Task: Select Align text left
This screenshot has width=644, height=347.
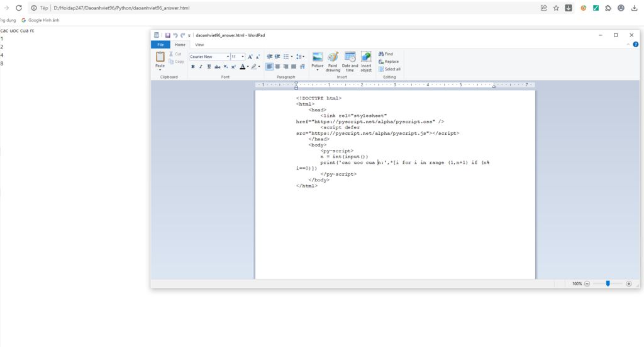Action: click(269, 67)
